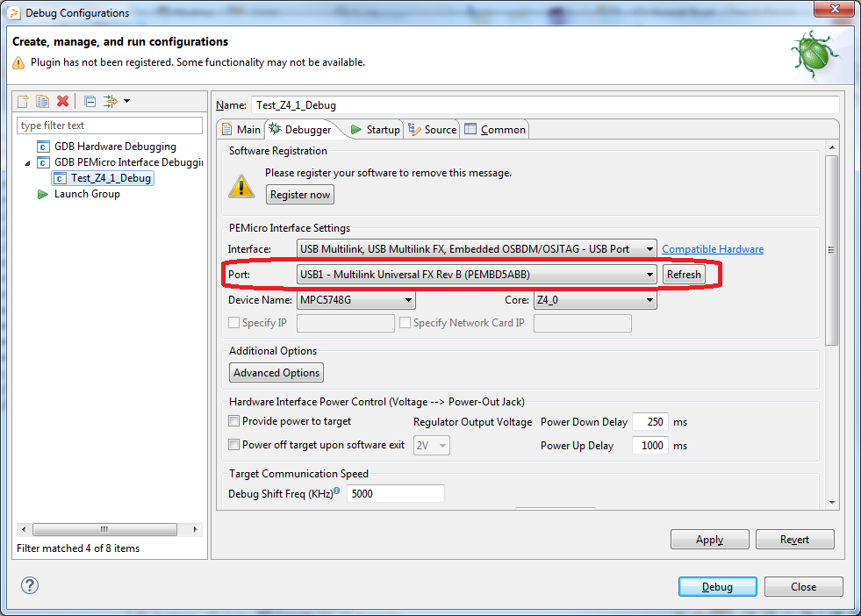Viewport: 861px width, 616px height.
Task: Duplicate the selected launch configuration
Action: pos(42,101)
